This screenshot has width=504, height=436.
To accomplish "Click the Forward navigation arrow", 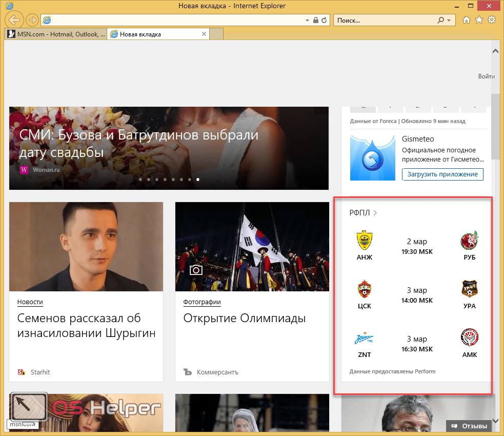I will 32,20.
